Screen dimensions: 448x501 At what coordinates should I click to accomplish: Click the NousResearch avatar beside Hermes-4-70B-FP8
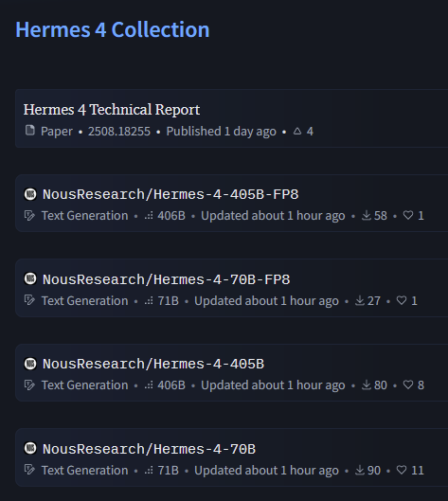pos(30,278)
